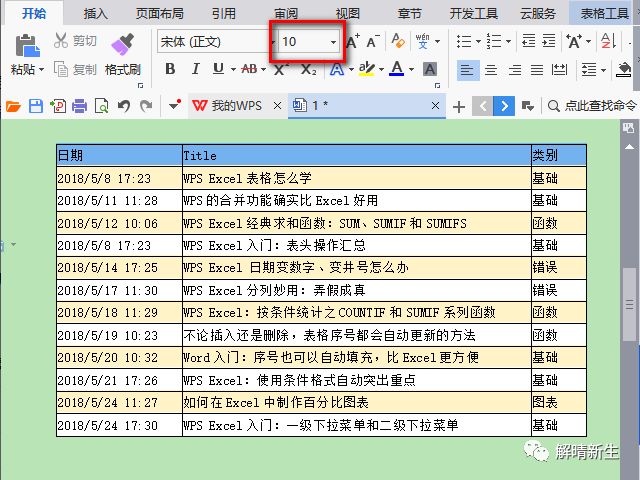
Task: Close the document tab named 1
Action: 435,106
